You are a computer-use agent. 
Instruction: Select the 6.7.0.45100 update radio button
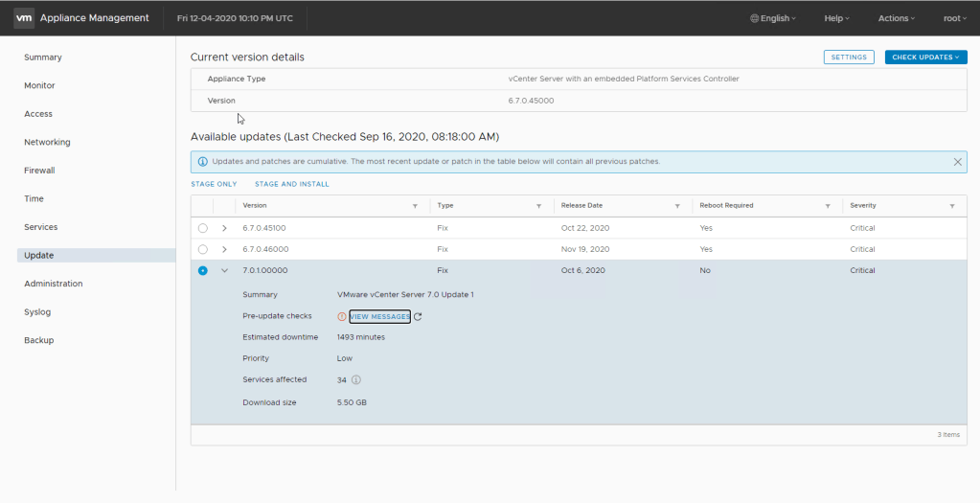click(x=202, y=228)
